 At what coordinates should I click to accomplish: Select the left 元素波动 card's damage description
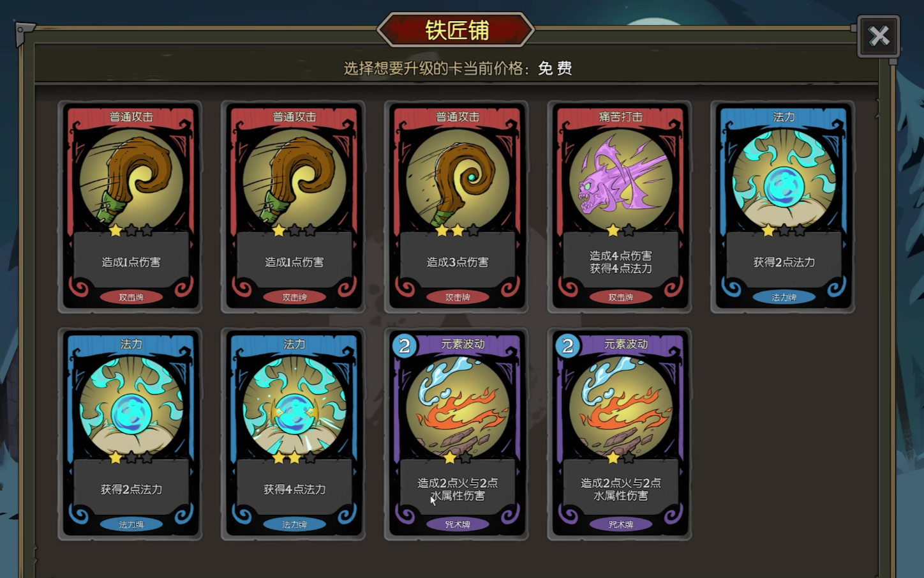(458, 489)
